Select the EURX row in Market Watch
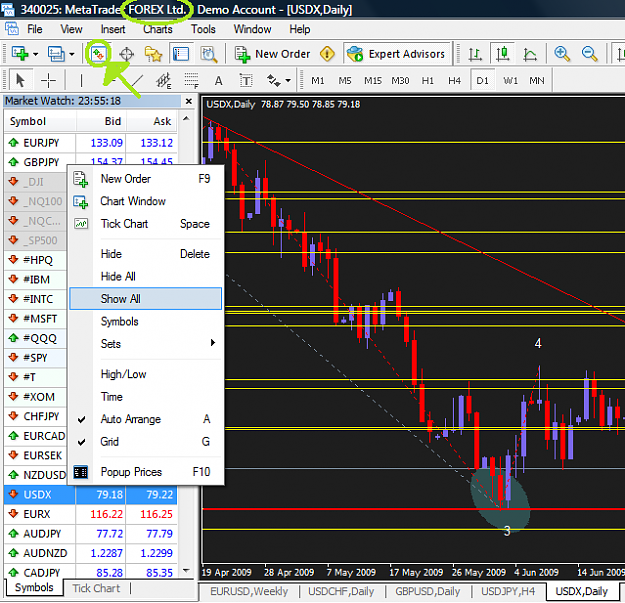The image size is (625, 603). pos(90,514)
